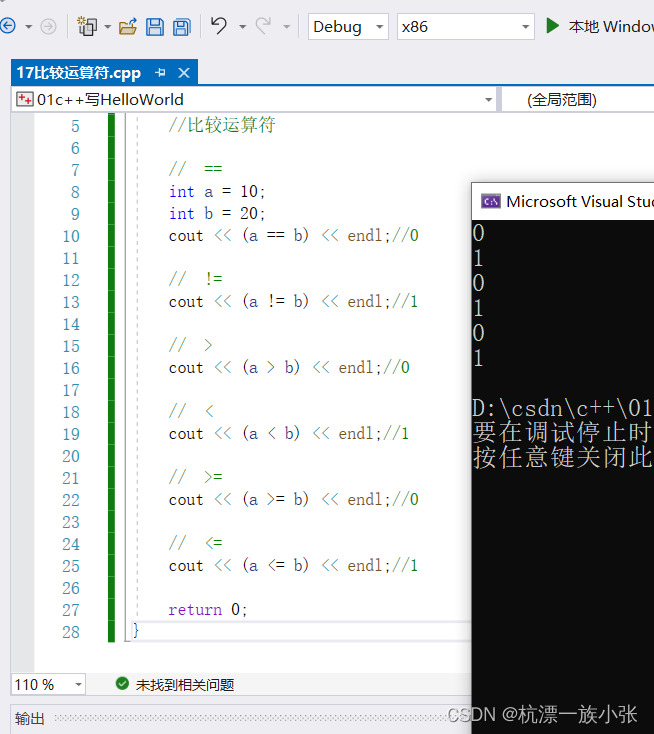Select the 17比较运算符.cpp editor tab

tap(79, 73)
